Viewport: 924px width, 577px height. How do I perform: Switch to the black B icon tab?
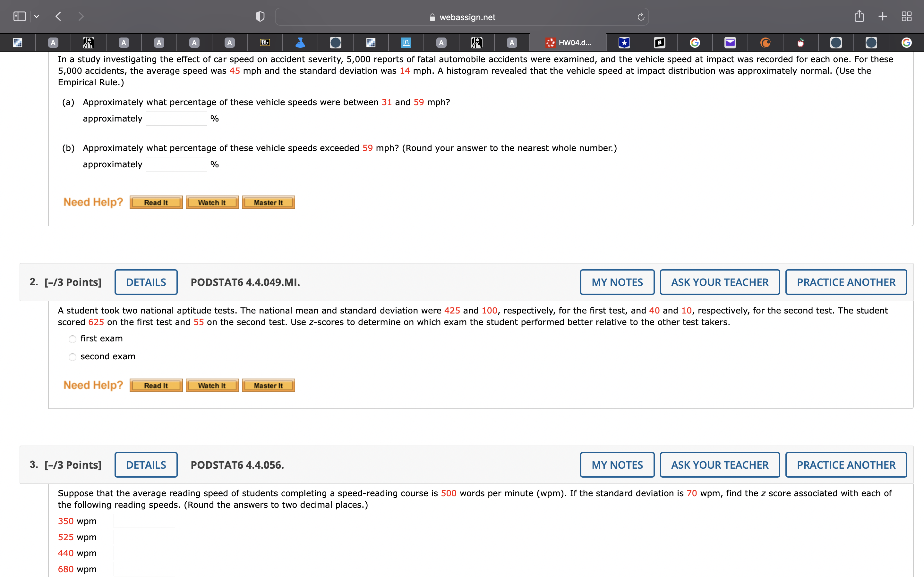[x=659, y=42]
